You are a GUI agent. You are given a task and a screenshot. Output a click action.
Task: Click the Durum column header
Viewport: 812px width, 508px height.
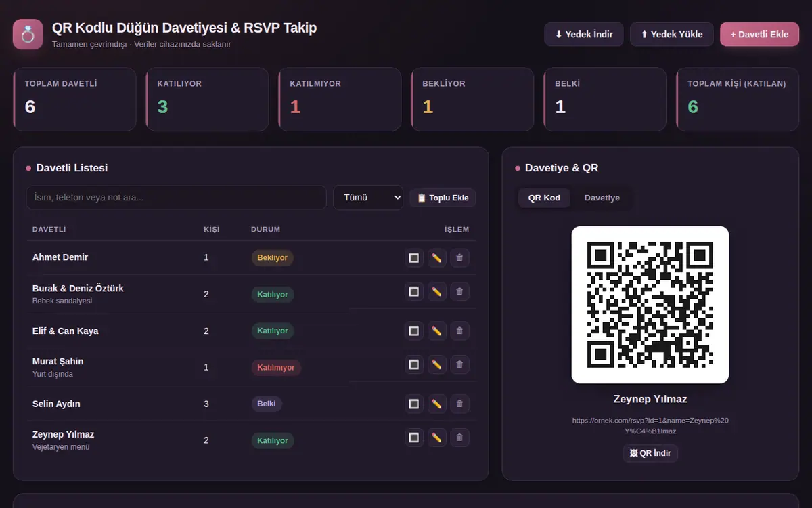(265, 230)
